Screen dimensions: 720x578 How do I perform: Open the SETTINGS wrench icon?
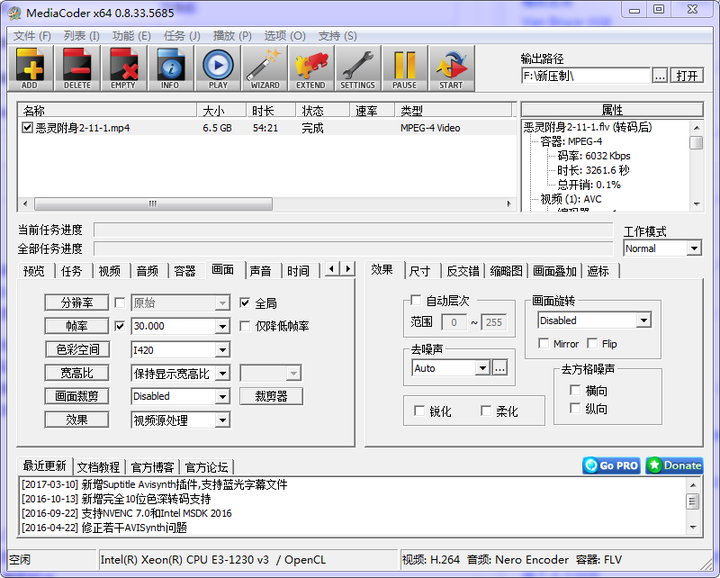(358, 68)
